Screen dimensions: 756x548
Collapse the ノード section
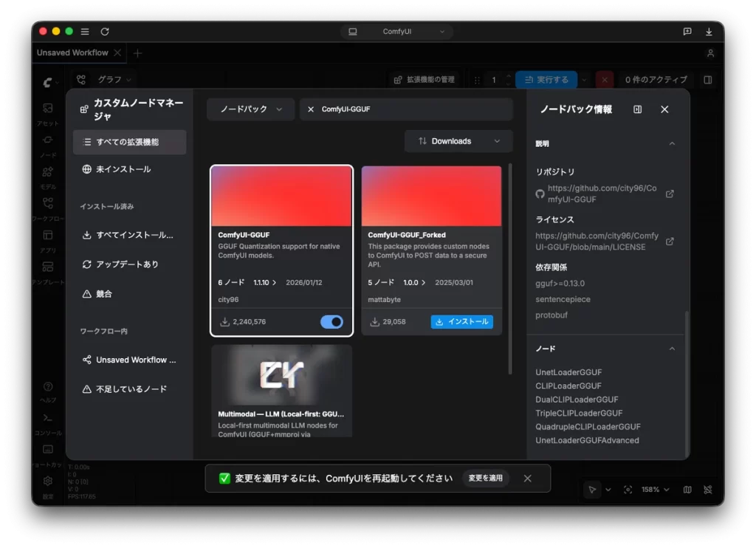[672, 349]
